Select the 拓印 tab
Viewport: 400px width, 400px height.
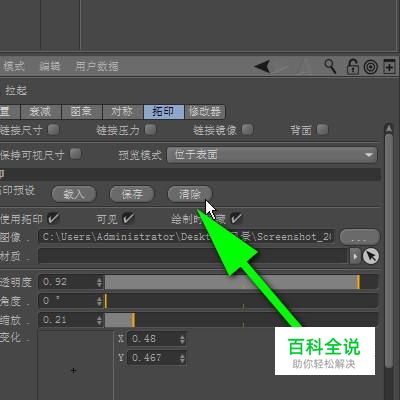164,112
